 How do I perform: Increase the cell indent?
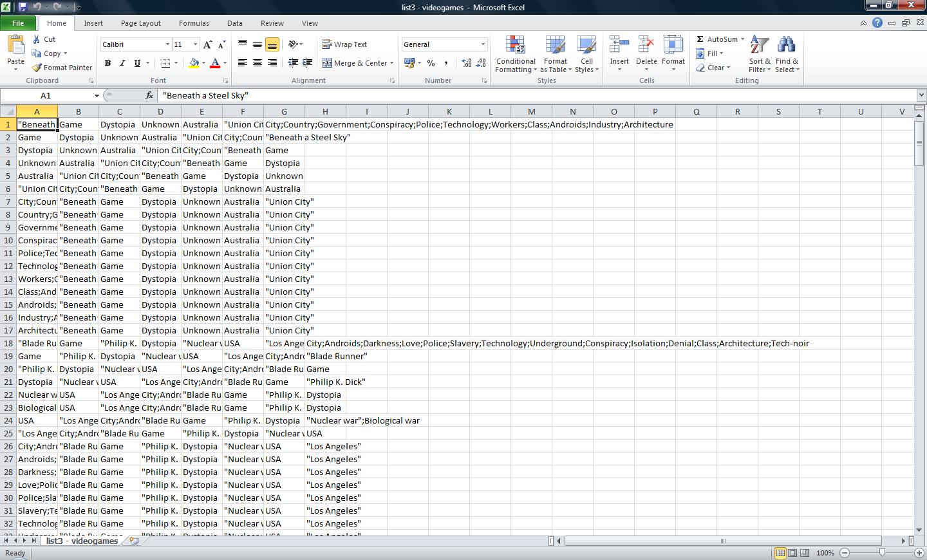308,63
